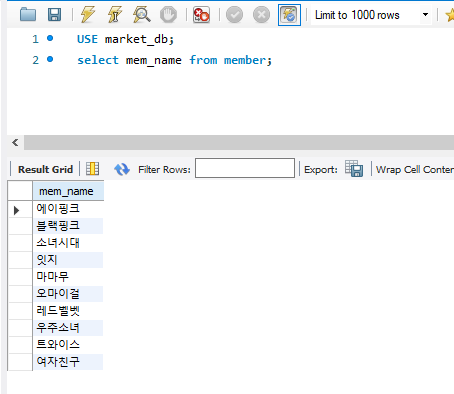Click the editor horizontal scrollbar track
454x394 pixels.
click(239, 143)
